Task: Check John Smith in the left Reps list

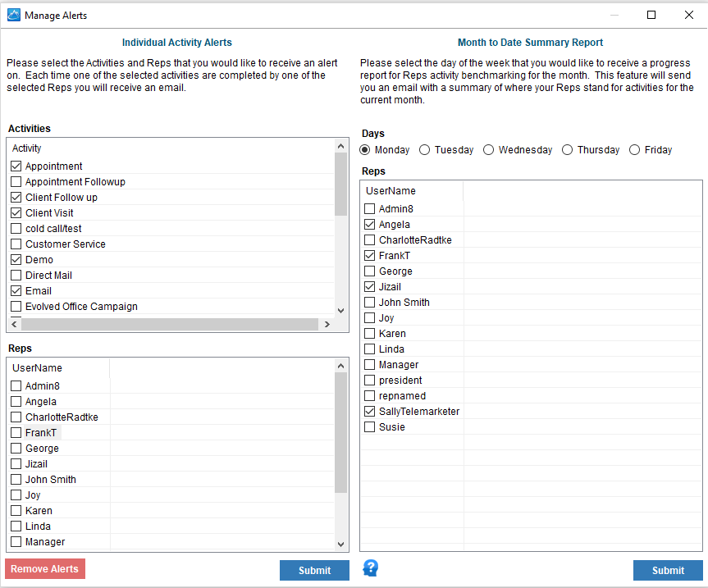Action: [x=16, y=479]
